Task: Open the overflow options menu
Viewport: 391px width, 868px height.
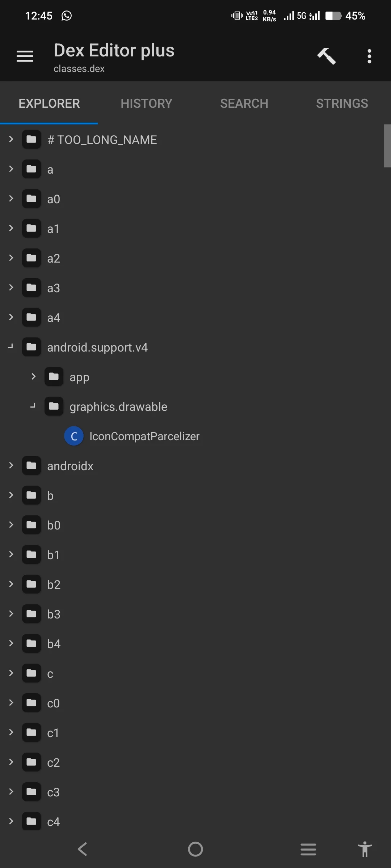Action: pos(369,56)
